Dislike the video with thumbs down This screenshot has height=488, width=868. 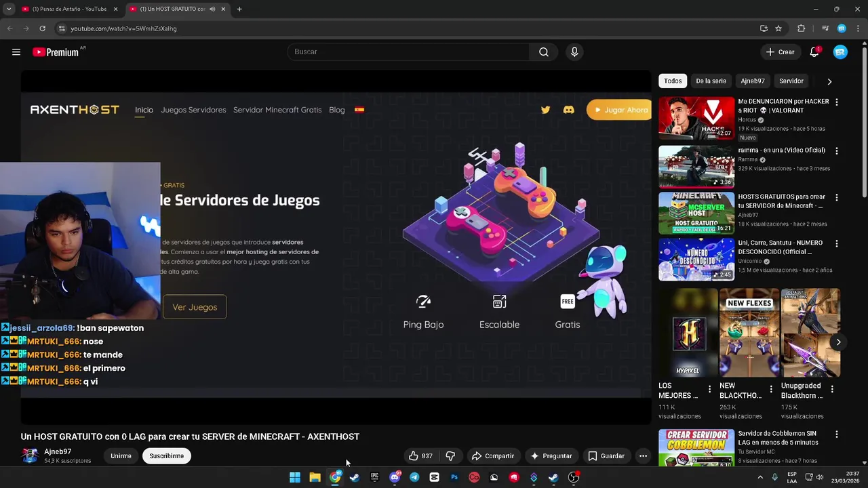[450, 456]
